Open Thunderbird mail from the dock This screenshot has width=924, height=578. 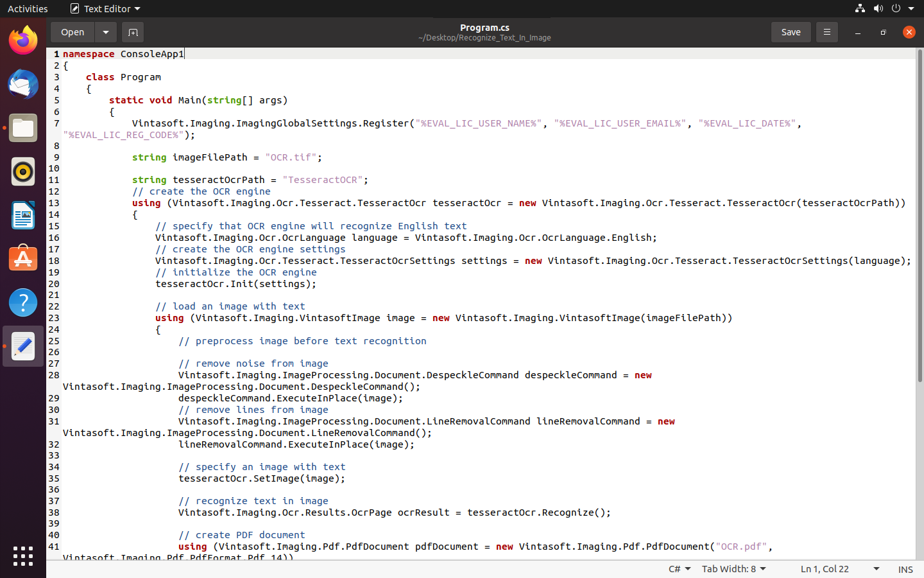[x=23, y=84]
